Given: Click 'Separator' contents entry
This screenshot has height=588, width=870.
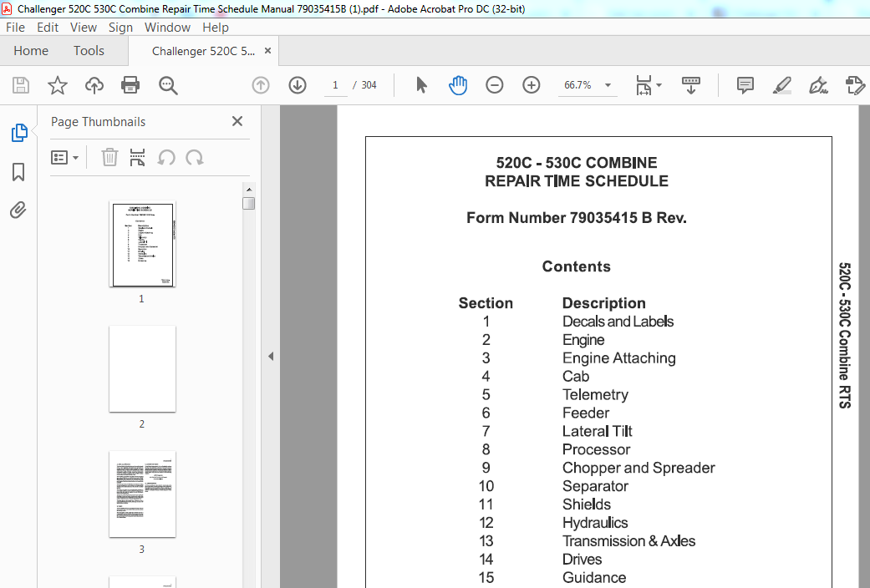Looking at the screenshot, I should (x=595, y=486).
